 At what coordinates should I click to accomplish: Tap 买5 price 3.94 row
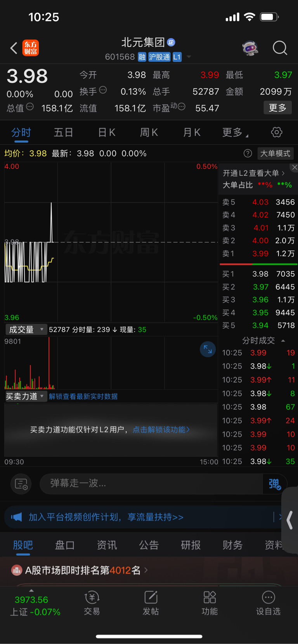pyautogui.click(x=258, y=325)
